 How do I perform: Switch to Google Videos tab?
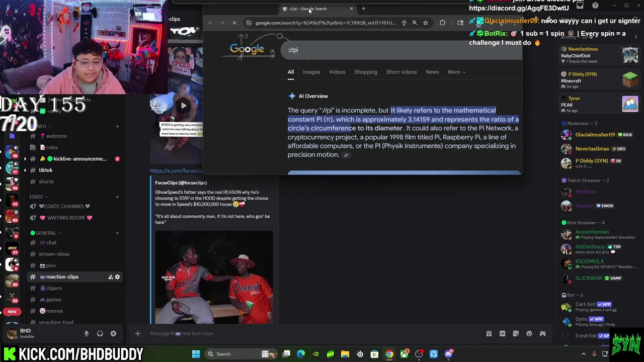coord(337,72)
